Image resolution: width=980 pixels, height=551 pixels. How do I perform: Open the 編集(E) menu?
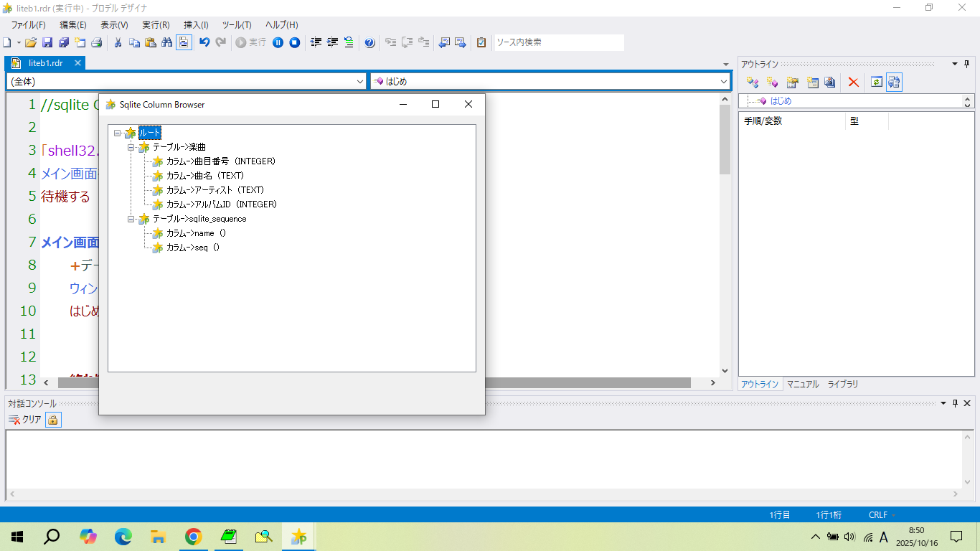tap(73, 25)
